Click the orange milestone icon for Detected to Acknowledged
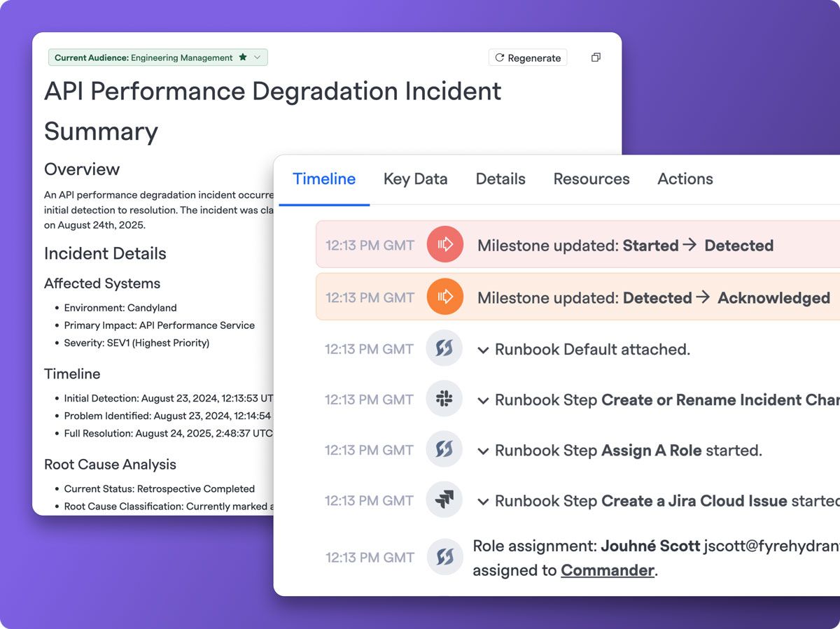This screenshot has height=629, width=840. pos(444,297)
